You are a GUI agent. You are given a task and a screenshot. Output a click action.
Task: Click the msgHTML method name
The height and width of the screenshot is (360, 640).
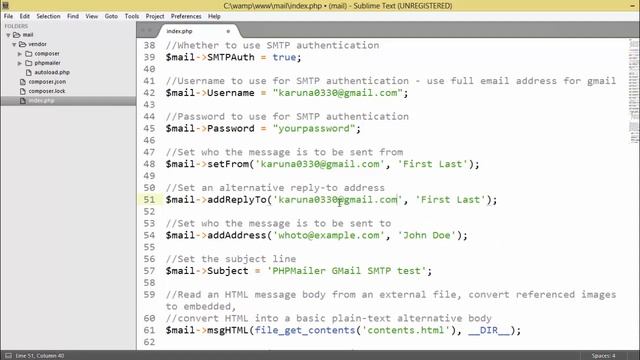[228, 330]
